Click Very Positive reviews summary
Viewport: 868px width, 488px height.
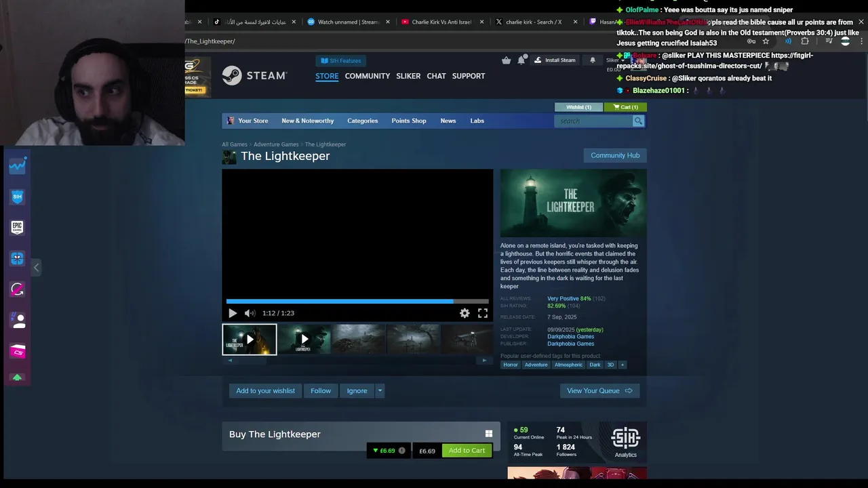tap(564, 299)
